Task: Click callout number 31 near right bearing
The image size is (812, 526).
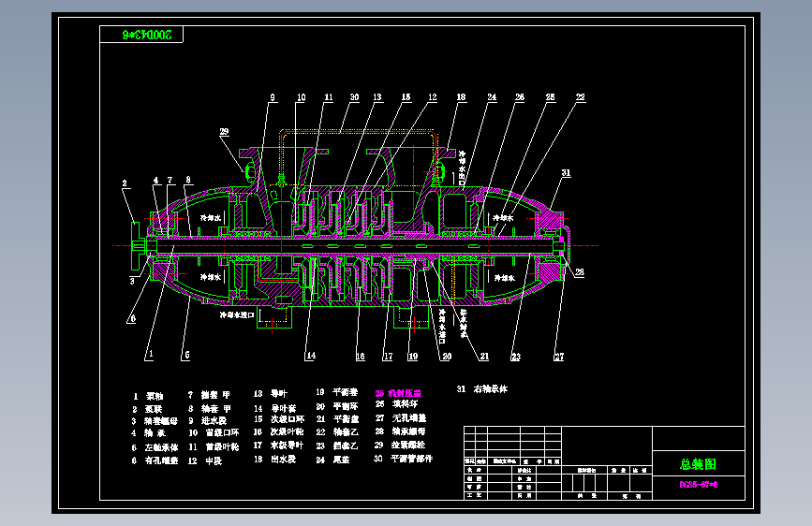Action: (566, 173)
